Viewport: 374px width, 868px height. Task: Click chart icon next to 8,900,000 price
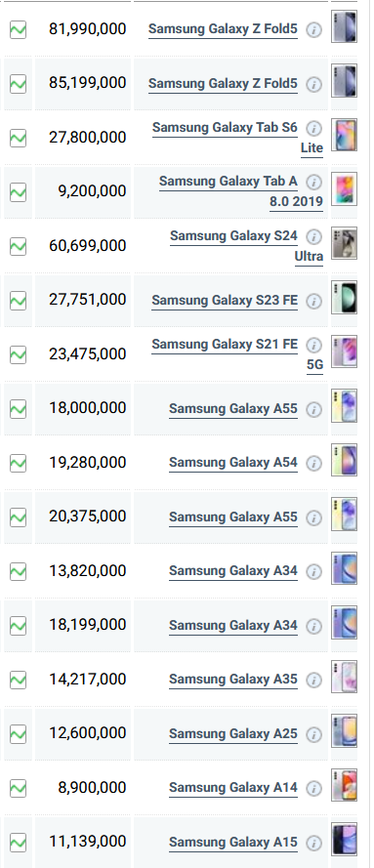[x=19, y=788]
